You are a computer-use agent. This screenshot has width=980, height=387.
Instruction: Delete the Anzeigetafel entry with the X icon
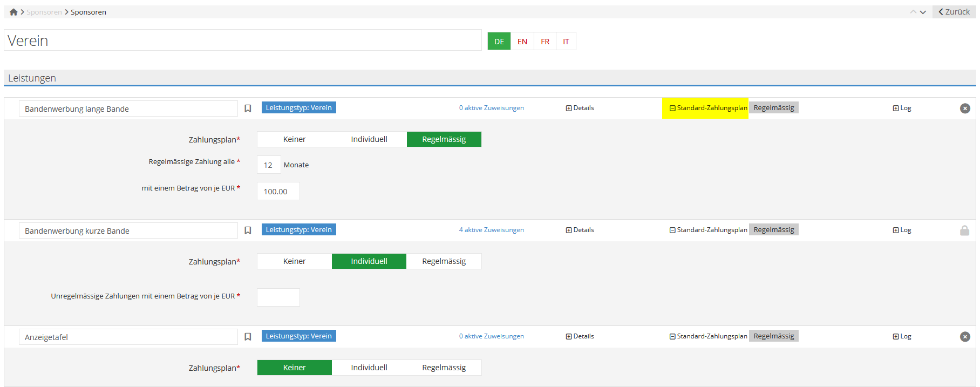(x=965, y=337)
